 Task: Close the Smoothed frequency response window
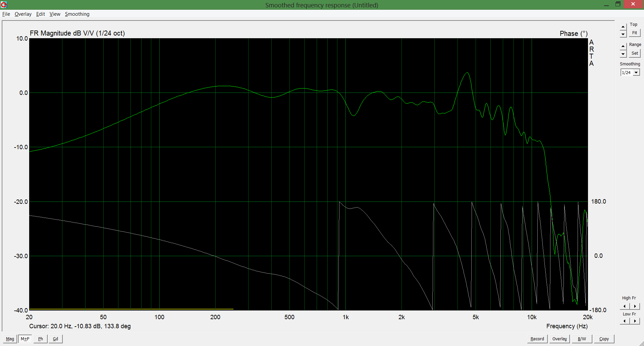[633, 4]
